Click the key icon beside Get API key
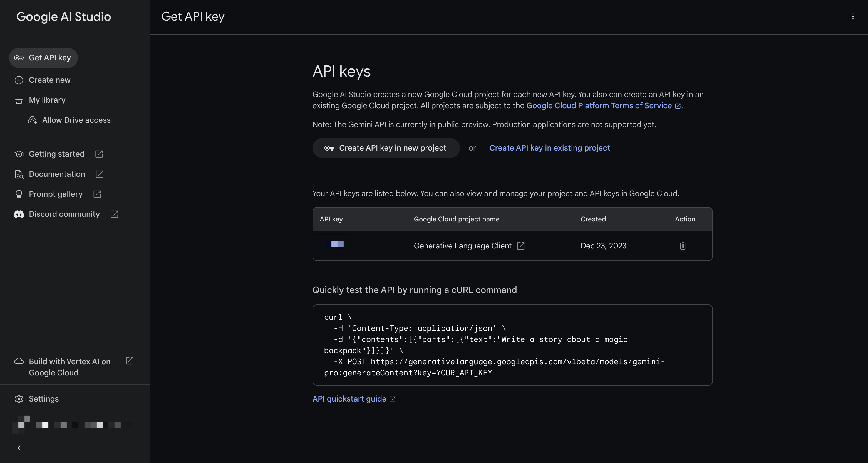The height and width of the screenshot is (463, 868). pyautogui.click(x=19, y=58)
